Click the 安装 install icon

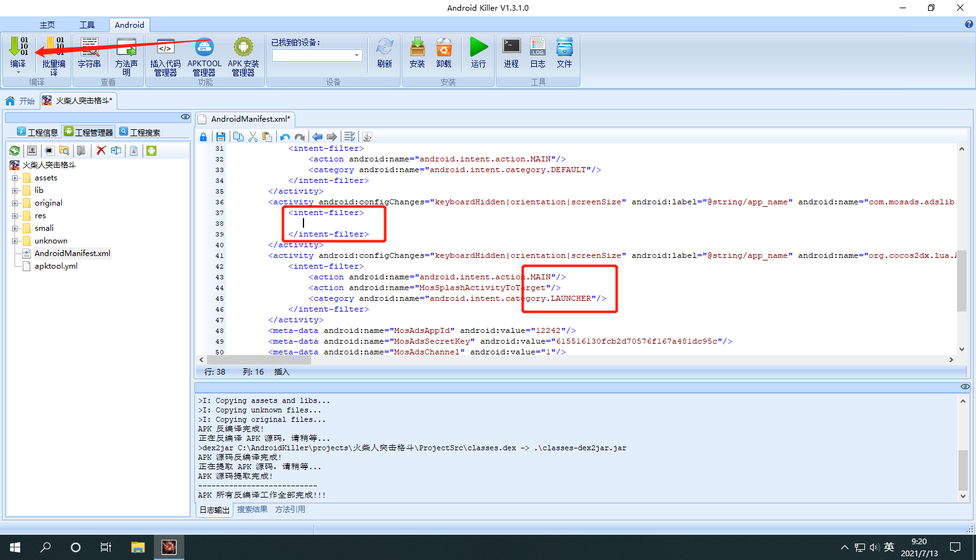(417, 47)
